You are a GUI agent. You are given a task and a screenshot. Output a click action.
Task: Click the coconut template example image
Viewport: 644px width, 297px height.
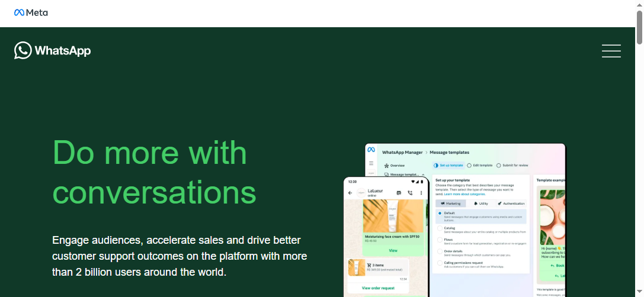[552, 217]
